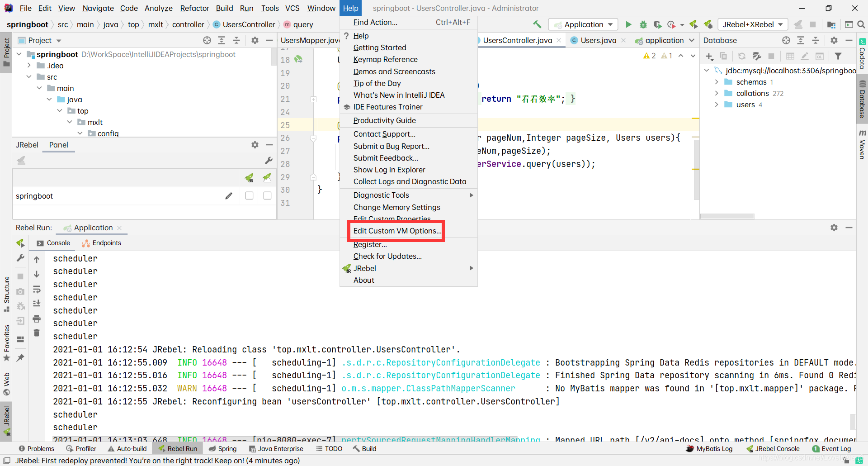The height and width of the screenshot is (466, 868).
Task: Open Project panel settings gear
Action: pyautogui.click(x=255, y=40)
